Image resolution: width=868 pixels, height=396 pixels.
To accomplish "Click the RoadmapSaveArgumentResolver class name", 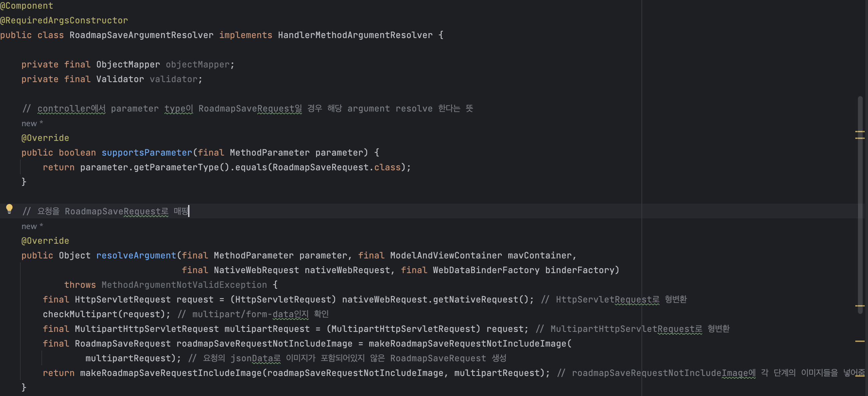I will 141,35.
